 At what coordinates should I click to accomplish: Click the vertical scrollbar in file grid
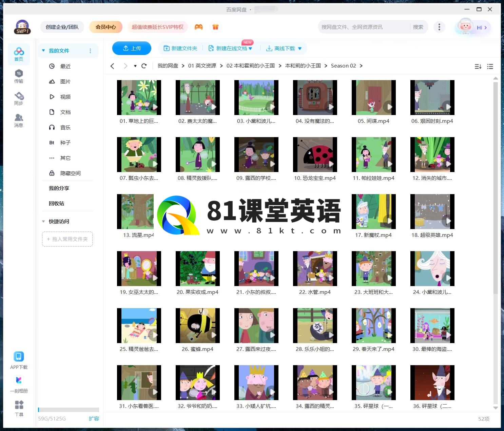tap(496, 187)
